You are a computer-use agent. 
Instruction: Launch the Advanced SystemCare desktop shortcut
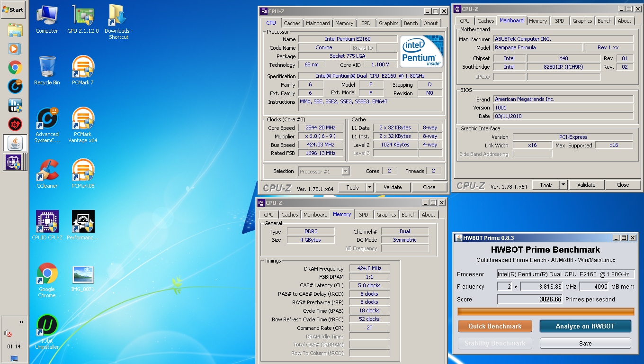point(47,126)
